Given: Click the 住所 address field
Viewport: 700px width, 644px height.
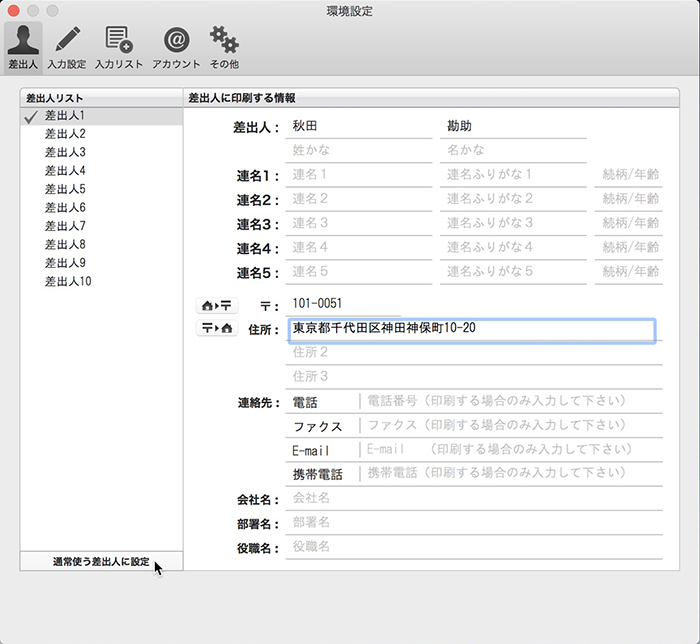Looking at the screenshot, I should pos(471,329).
